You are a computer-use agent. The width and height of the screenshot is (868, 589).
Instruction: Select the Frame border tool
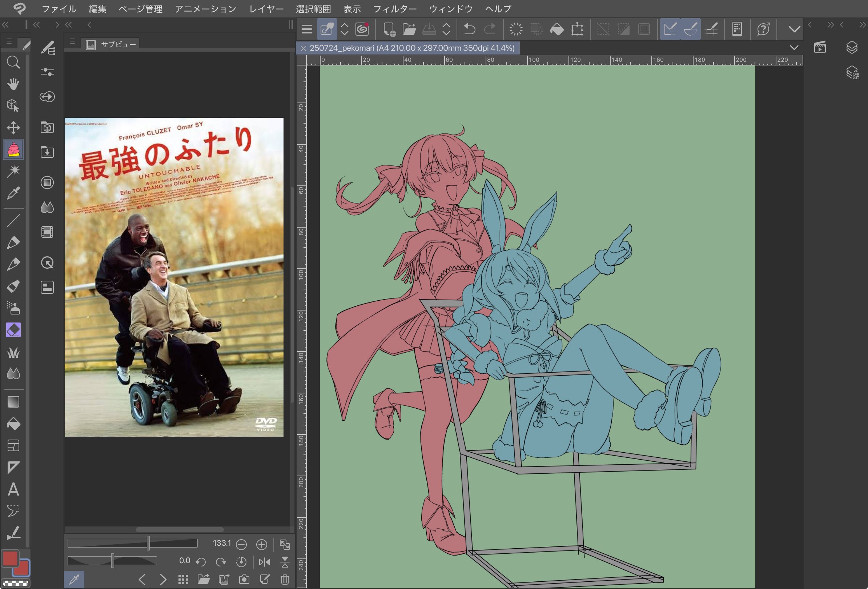[x=13, y=446]
